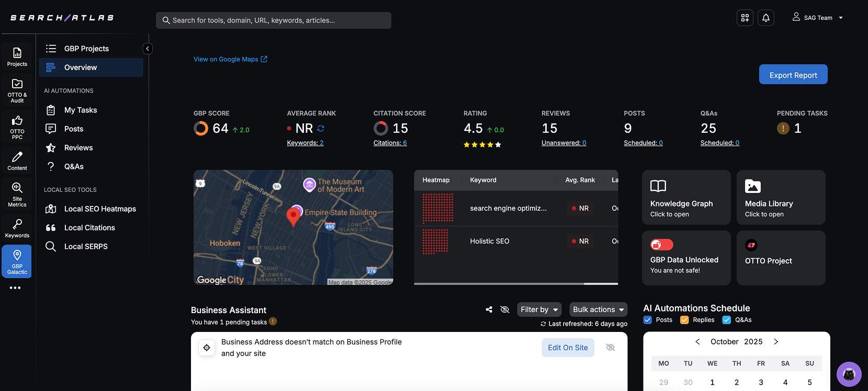The height and width of the screenshot is (391, 868).
Task: Open the chat assistant cat avatar
Action: click(x=849, y=374)
